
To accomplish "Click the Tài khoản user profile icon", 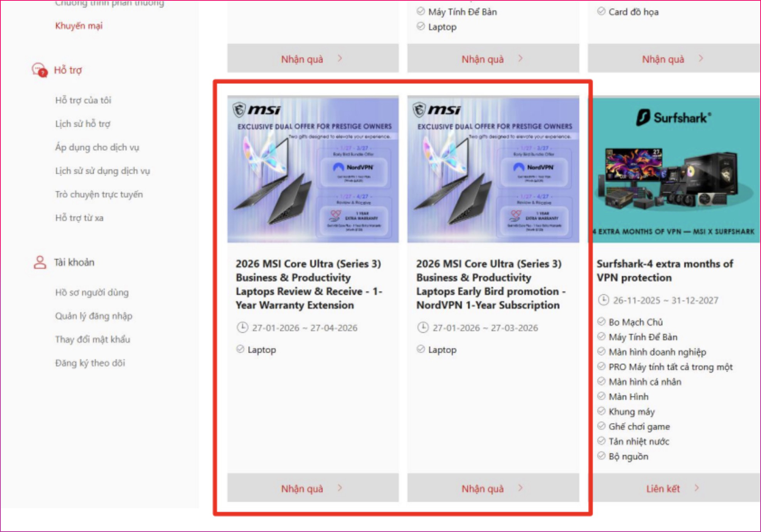I will point(40,262).
